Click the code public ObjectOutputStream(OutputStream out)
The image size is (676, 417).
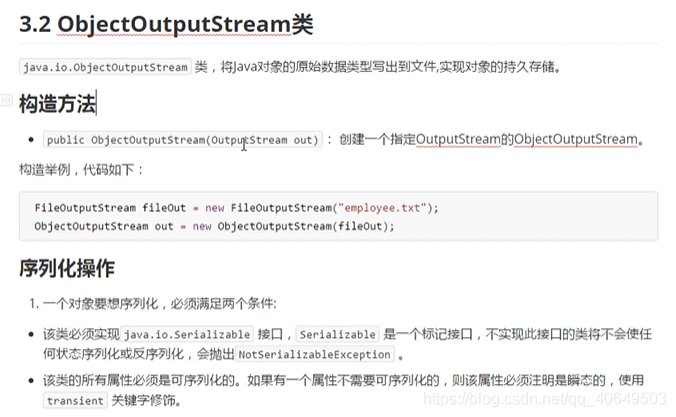pyautogui.click(x=182, y=140)
